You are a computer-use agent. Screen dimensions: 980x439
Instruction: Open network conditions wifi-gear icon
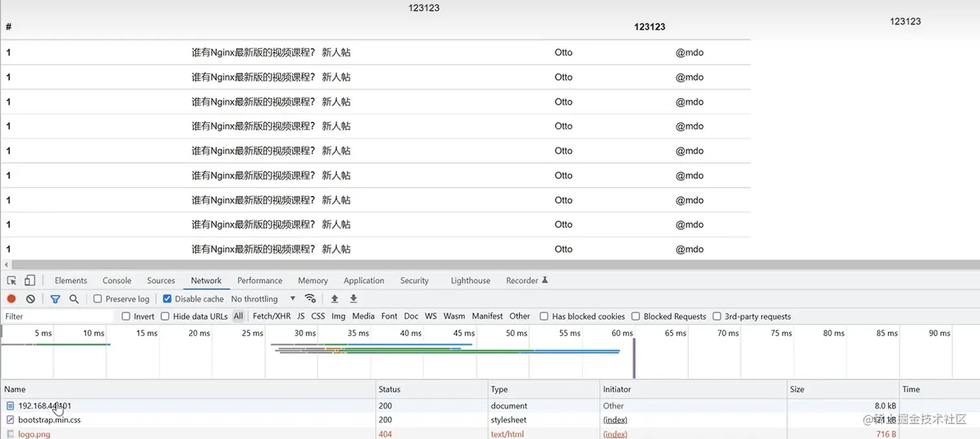pos(310,298)
